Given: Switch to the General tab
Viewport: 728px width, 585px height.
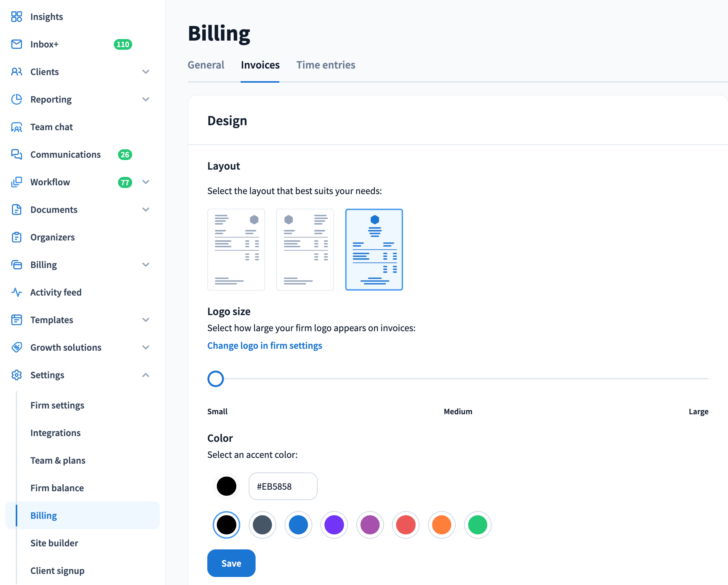Looking at the screenshot, I should click(206, 65).
